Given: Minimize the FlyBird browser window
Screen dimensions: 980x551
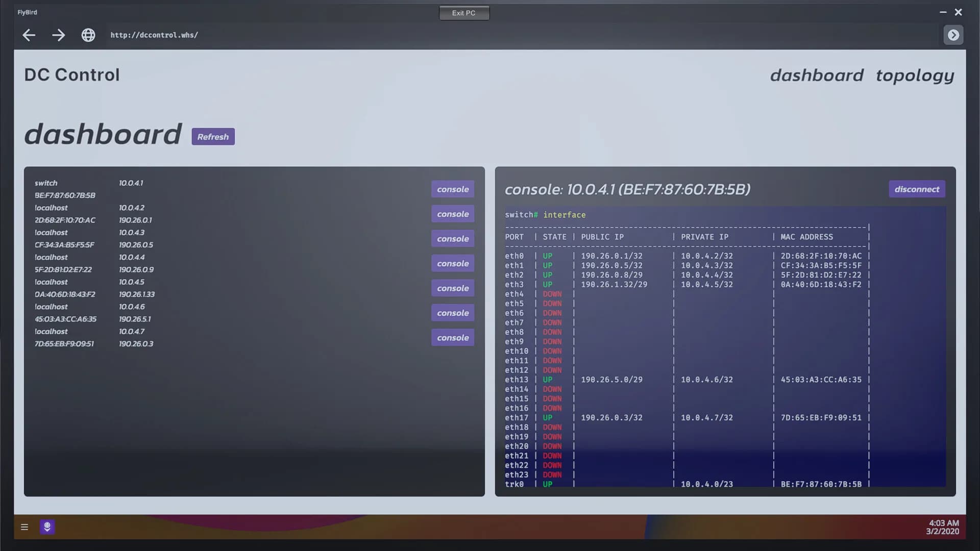Looking at the screenshot, I should click(x=943, y=12).
